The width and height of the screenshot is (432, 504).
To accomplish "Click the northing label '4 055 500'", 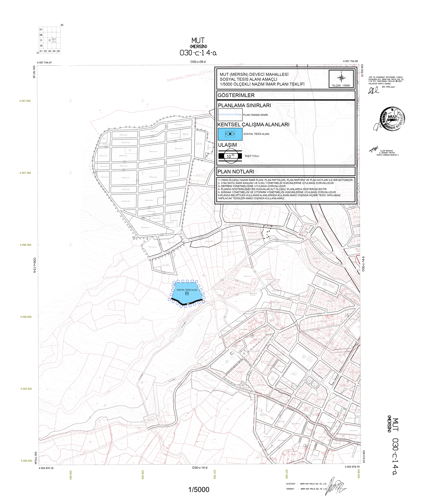I will pyautogui.click(x=26, y=389).
